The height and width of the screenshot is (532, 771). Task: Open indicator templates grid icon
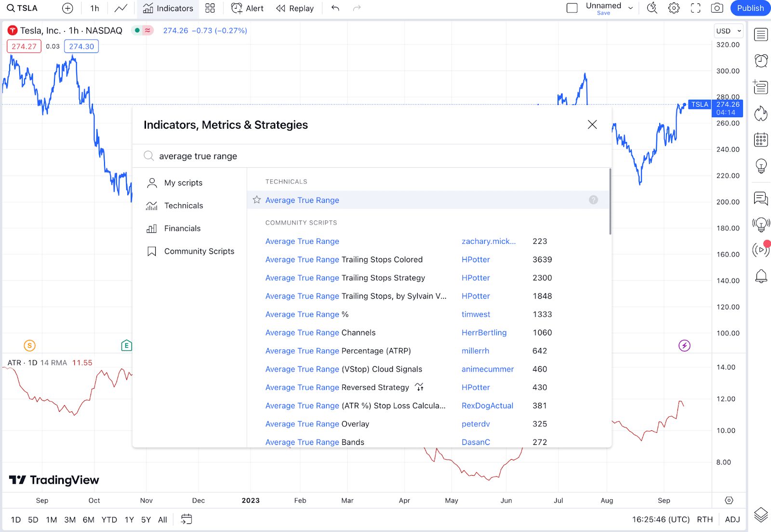pos(210,8)
